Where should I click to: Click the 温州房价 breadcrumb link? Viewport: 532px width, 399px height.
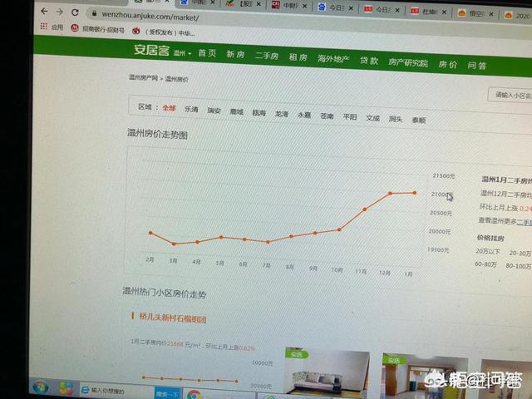click(177, 79)
